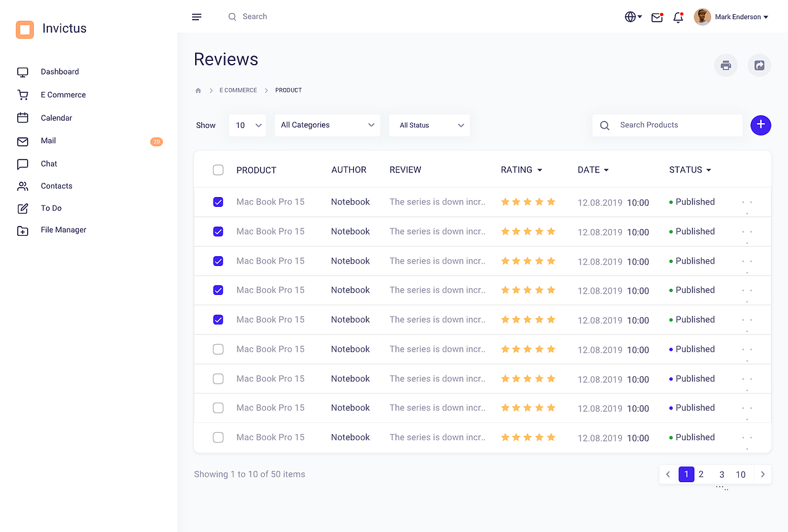Click the 'Showing 1 to 10 of 50 items' text
788x532 pixels.
pyautogui.click(x=249, y=474)
